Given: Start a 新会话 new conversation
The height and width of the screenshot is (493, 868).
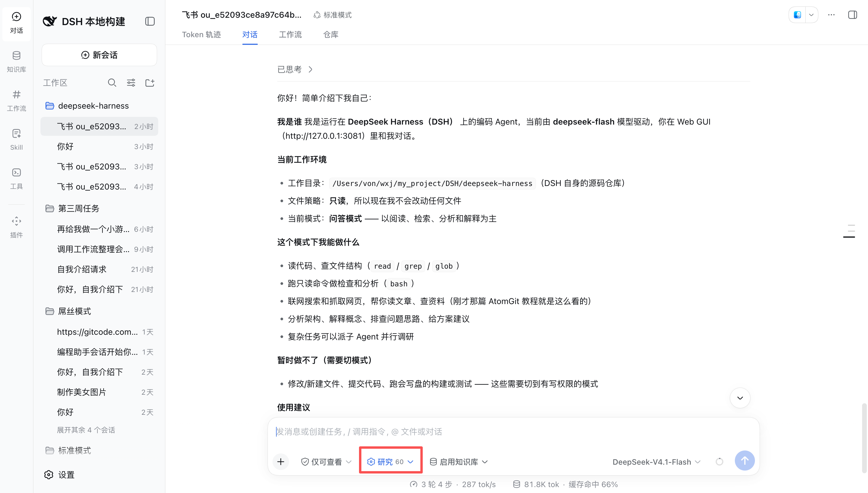Looking at the screenshot, I should click(99, 55).
